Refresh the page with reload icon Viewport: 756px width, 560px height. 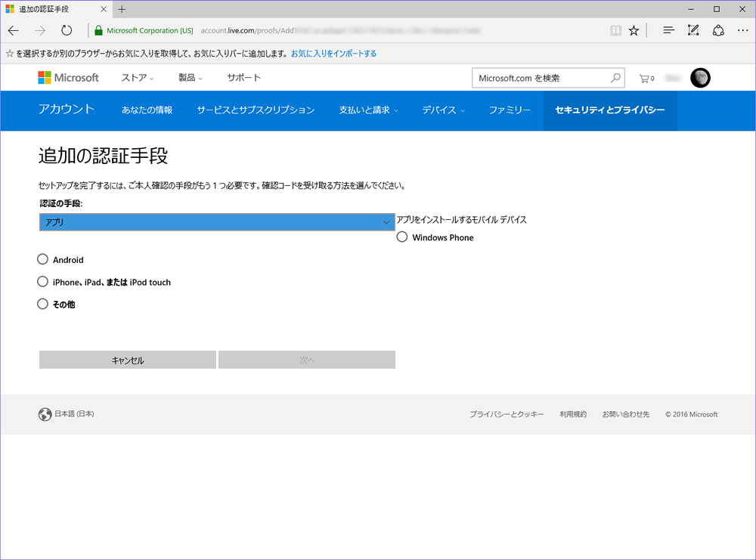tap(67, 30)
